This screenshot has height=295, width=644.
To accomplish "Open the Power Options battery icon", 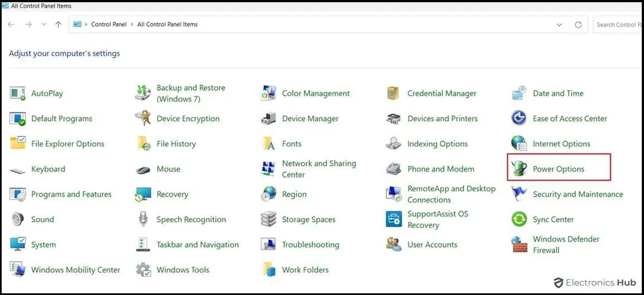I will click(x=519, y=169).
